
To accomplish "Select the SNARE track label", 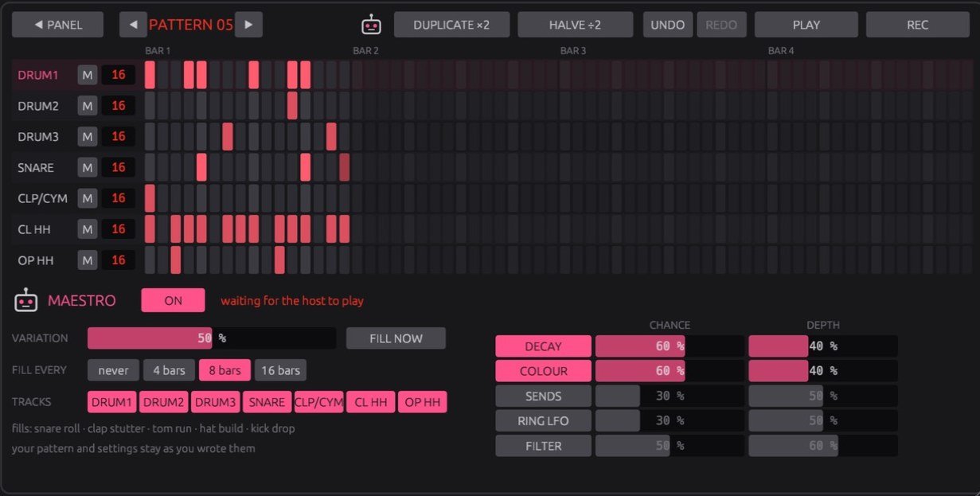I will (x=36, y=168).
